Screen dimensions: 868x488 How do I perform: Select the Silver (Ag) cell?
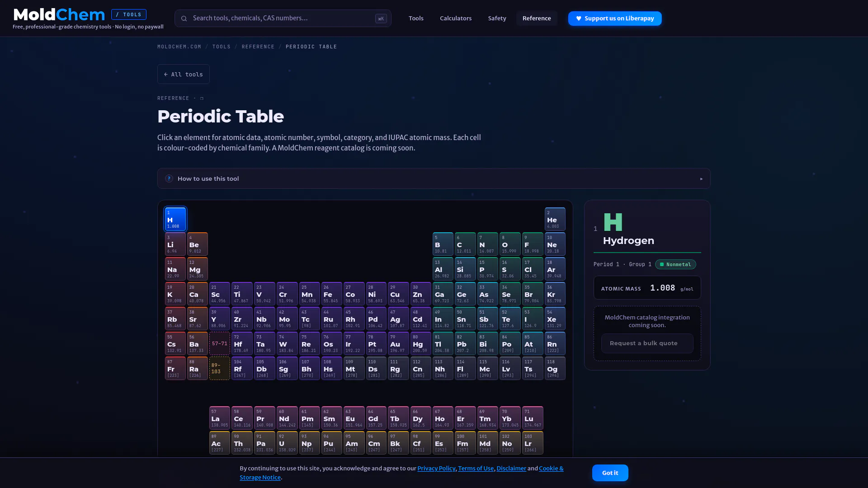pyautogui.click(x=398, y=319)
